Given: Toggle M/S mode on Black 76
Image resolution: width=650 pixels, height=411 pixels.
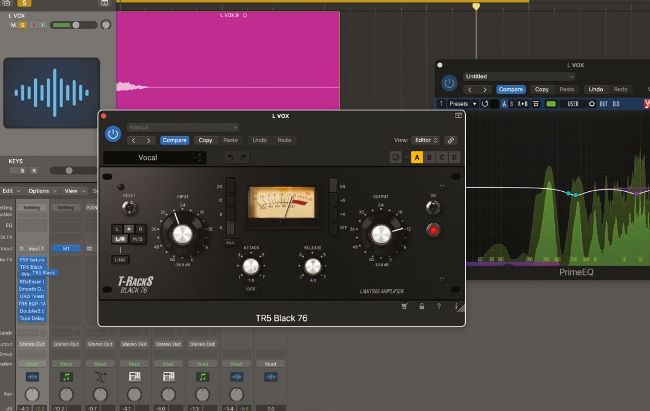Looking at the screenshot, I should pos(140,239).
